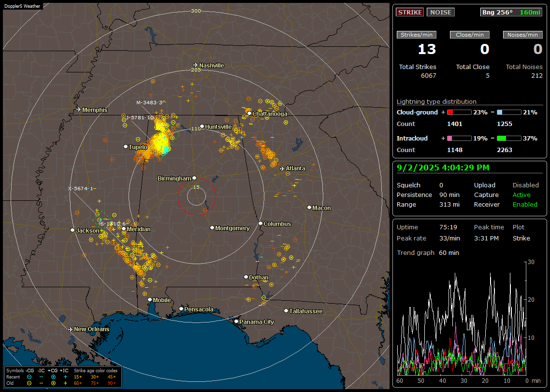The width and height of the screenshot is (550, 392).
Task: Click the Noises/min label button
Action: coord(522,35)
